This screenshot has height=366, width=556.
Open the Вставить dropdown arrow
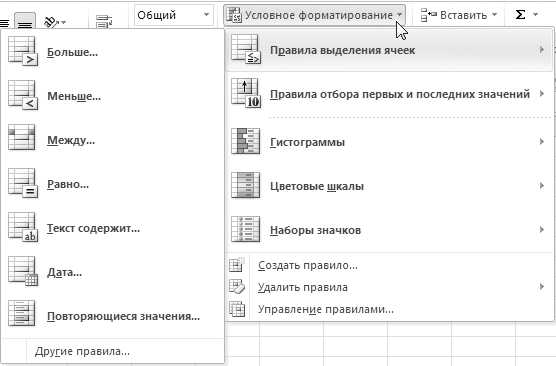click(494, 15)
